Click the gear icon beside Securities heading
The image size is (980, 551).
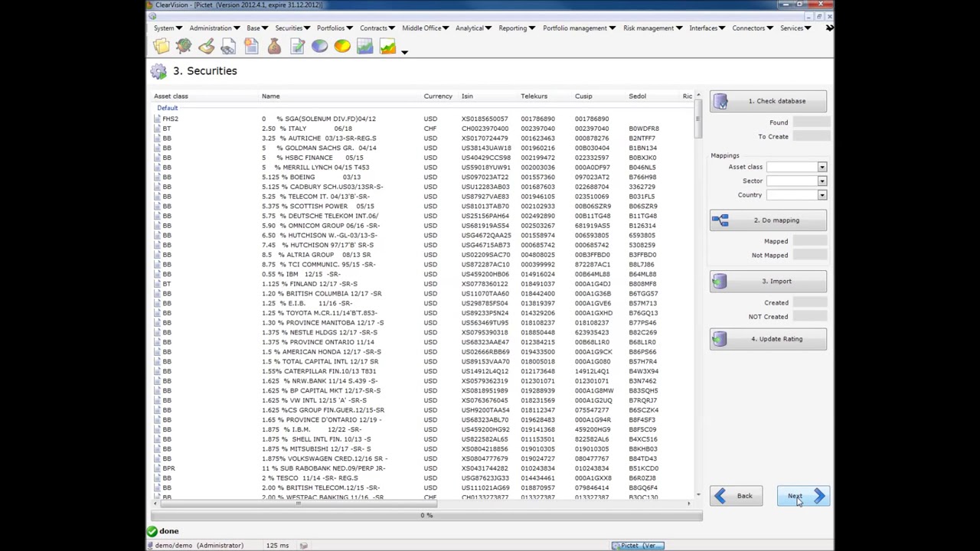pos(158,71)
